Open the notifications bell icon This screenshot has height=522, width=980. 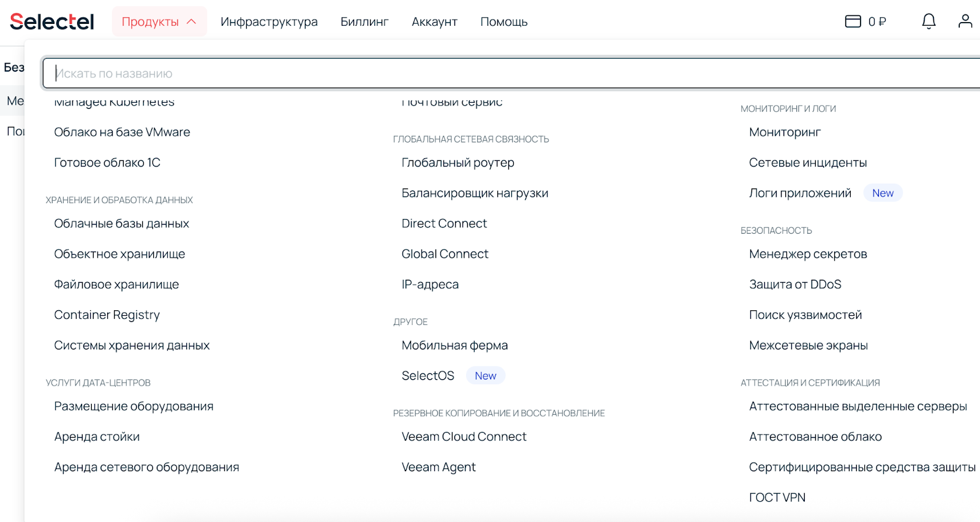click(x=929, y=21)
